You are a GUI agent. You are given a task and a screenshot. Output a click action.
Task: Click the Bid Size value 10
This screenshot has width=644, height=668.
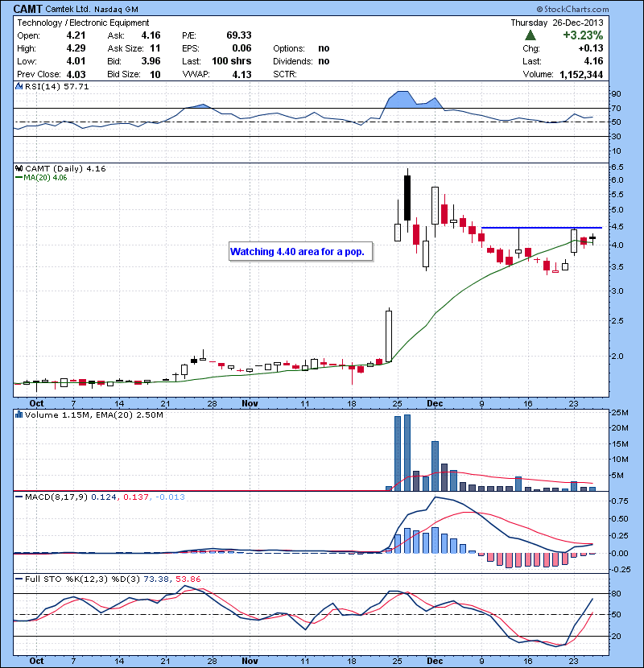pyautogui.click(x=155, y=74)
